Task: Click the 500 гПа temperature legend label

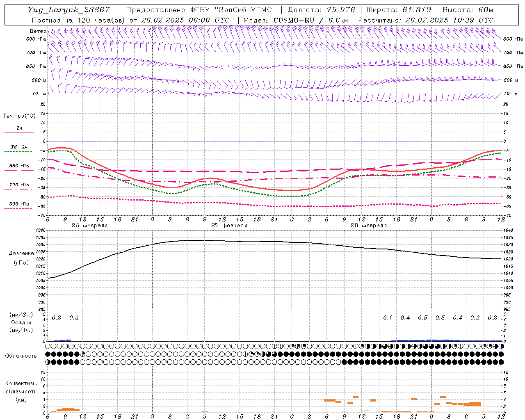Action: coord(19,204)
